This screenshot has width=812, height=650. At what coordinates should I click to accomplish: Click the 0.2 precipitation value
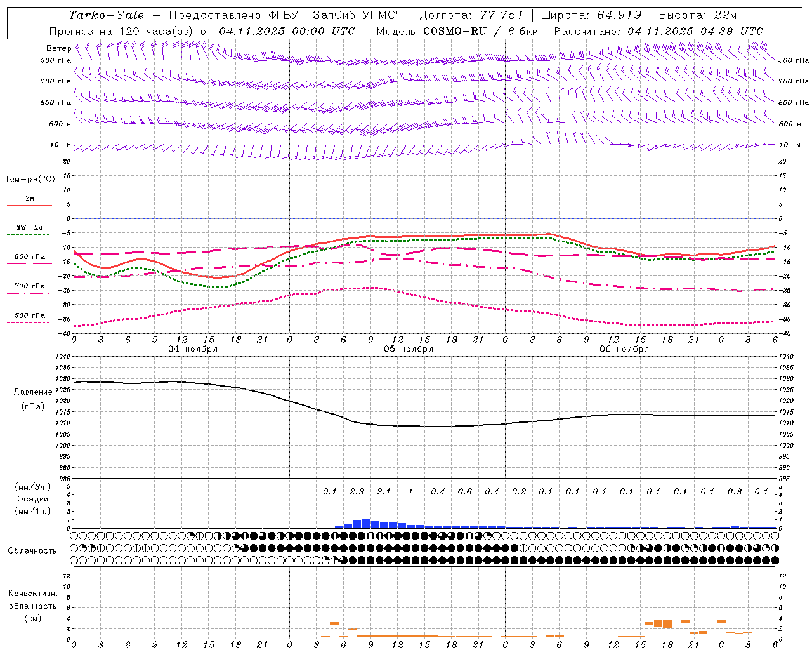point(519,491)
